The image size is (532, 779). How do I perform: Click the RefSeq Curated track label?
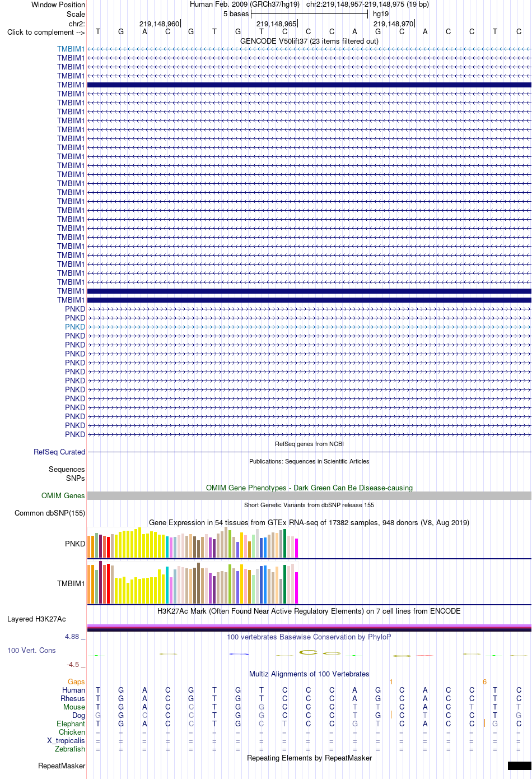click(x=59, y=452)
